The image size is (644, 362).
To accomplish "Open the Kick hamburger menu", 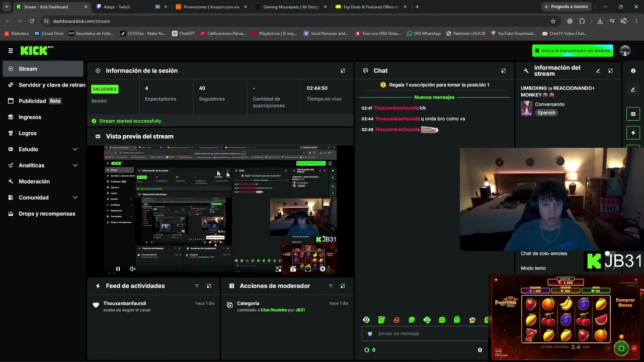I will [11, 51].
